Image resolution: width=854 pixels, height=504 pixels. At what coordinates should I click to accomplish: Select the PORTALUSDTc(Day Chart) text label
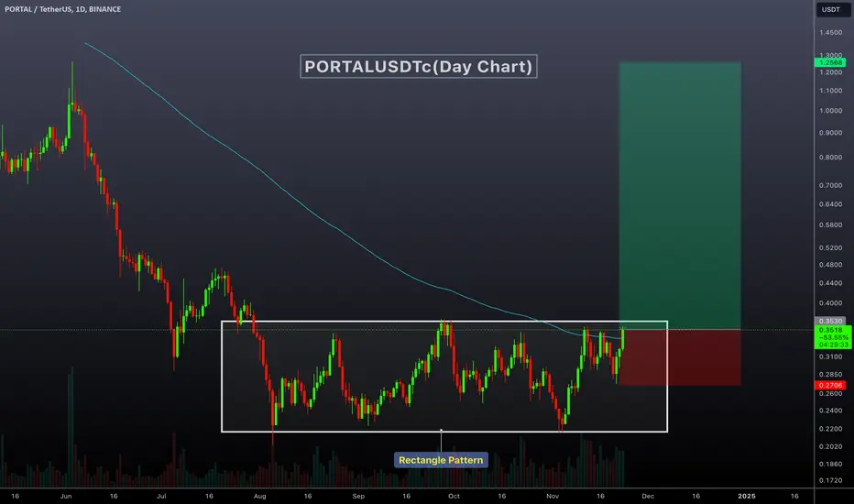(x=418, y=67)
